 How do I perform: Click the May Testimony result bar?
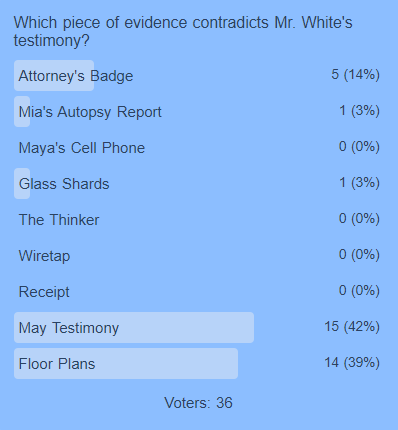(x=134, y=327)
